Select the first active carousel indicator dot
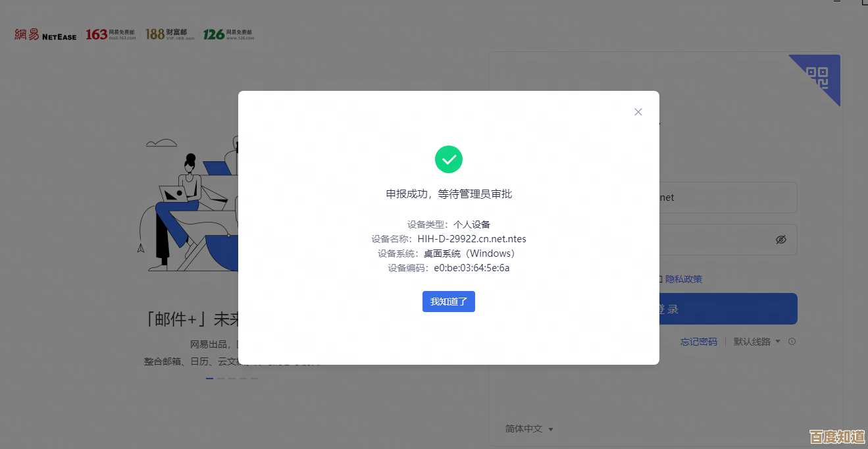The width and height of the screenshot is (868, 449). [x=209, y=378]
